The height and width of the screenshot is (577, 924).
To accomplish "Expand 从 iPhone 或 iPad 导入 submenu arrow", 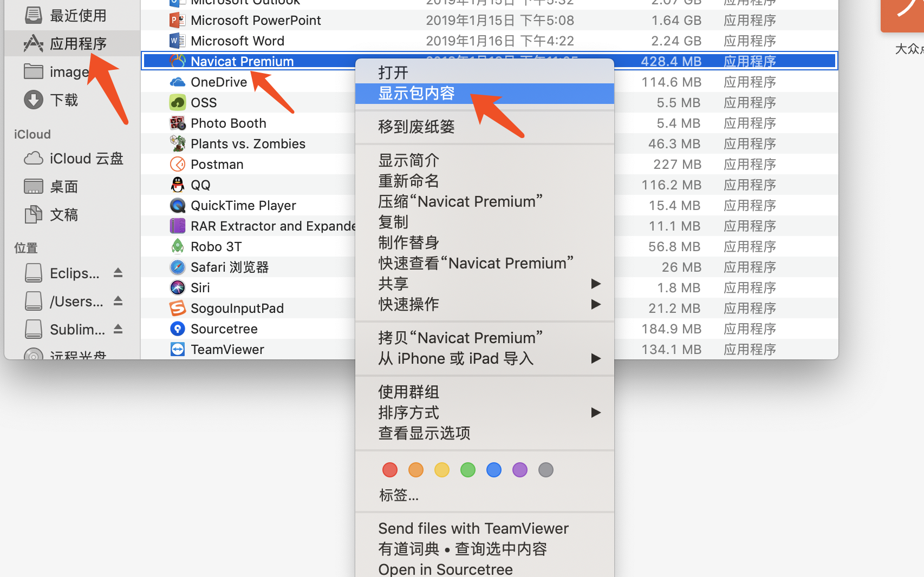I will (x=596, y=358).
